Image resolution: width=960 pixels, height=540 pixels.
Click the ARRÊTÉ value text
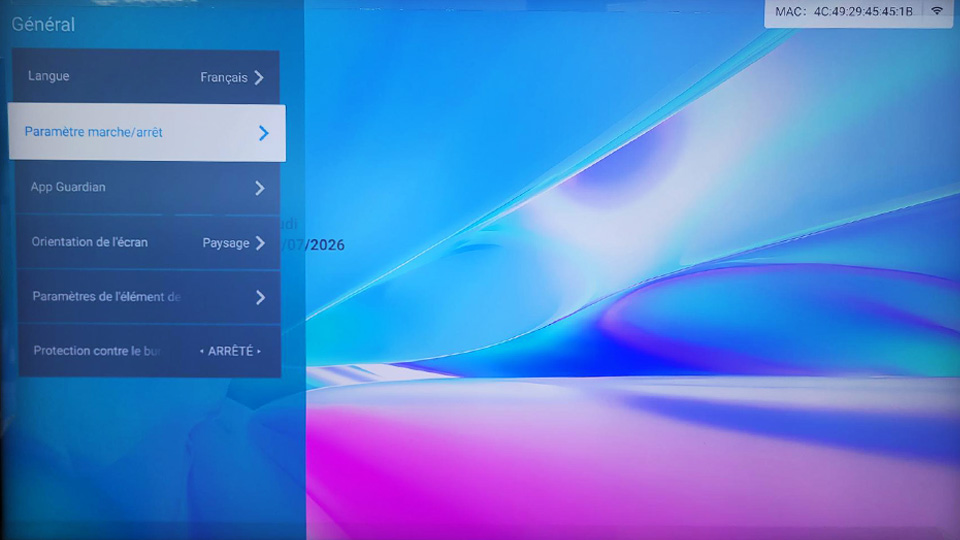point(230,351)
